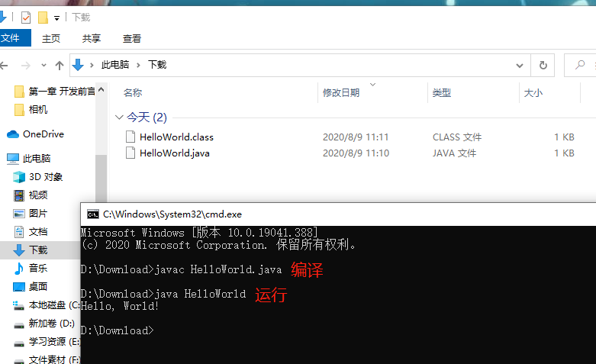Screen dimensions: 596x364
Task: Switch to the 主页 ribbon tab
Action: click(x=51, y=38)
